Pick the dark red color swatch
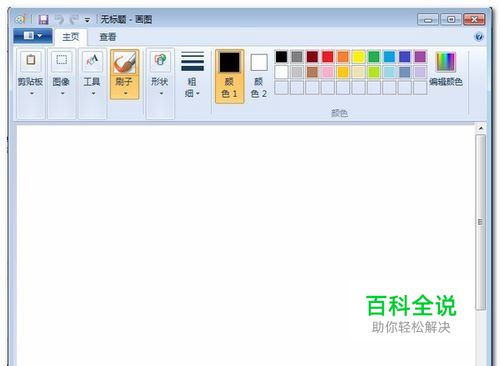The width and height of the screenshot is (500, 366). [312, 57]
